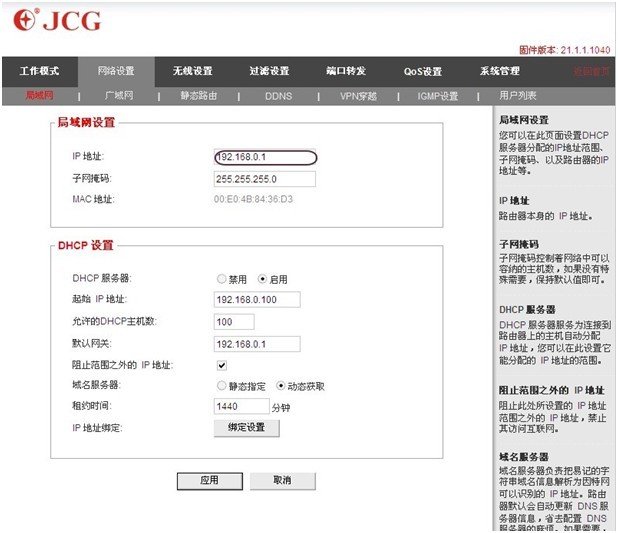618x533 pixels.
Task: Open the IGMP设置 submenu
Action: (x=438, y=96)
